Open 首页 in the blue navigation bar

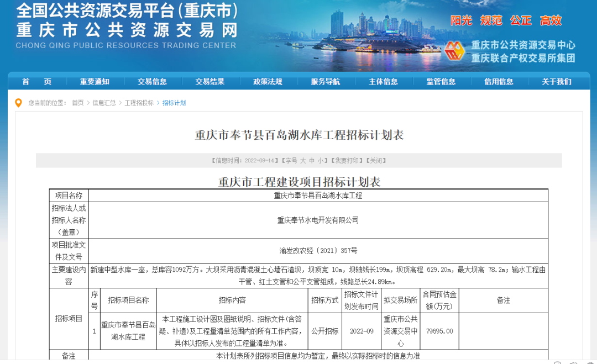coord(37,82)
